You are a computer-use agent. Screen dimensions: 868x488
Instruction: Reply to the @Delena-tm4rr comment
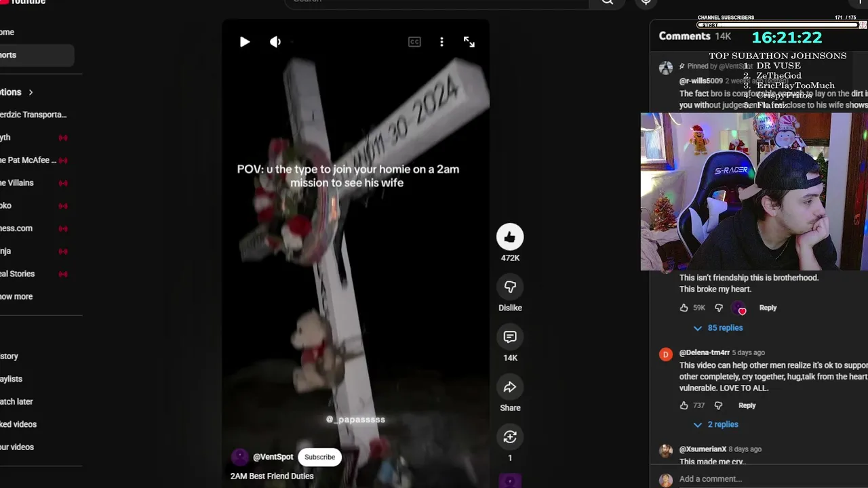[x=747, y=405]
